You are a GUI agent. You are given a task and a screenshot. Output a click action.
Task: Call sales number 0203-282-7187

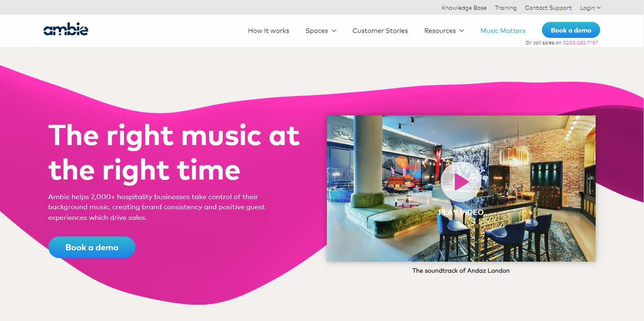pos(580,43)
